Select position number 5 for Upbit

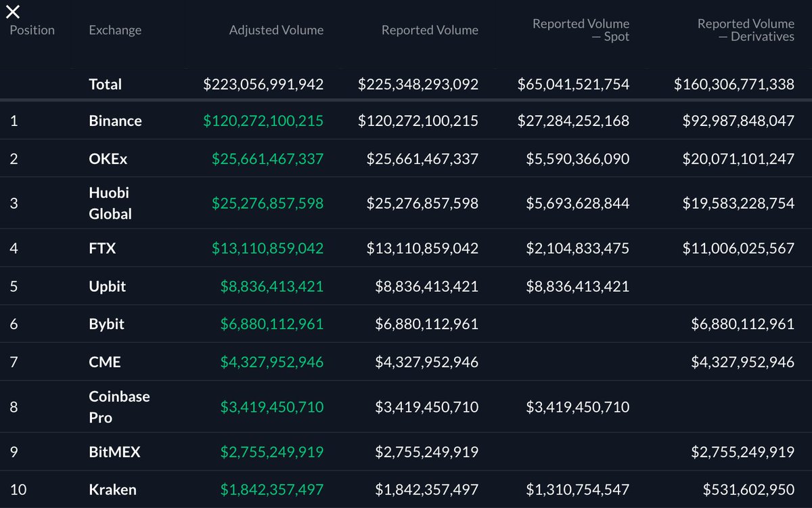pos(14,287)
